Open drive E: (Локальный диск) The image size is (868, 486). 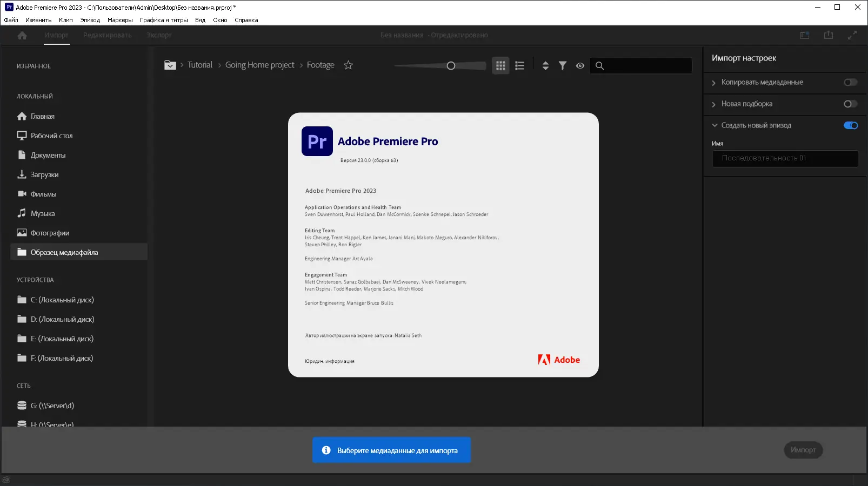pyautogui.click(x=79, y=339)
